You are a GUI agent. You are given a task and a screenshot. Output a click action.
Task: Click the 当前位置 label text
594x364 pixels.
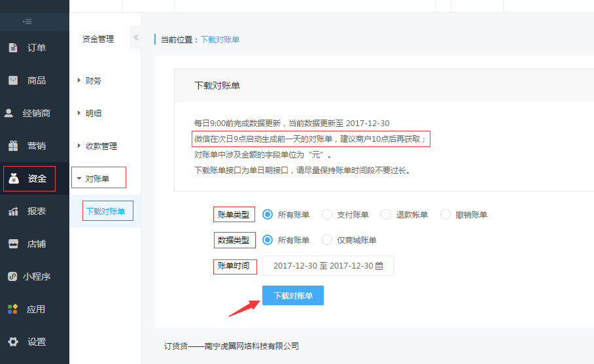click(177, 40)
